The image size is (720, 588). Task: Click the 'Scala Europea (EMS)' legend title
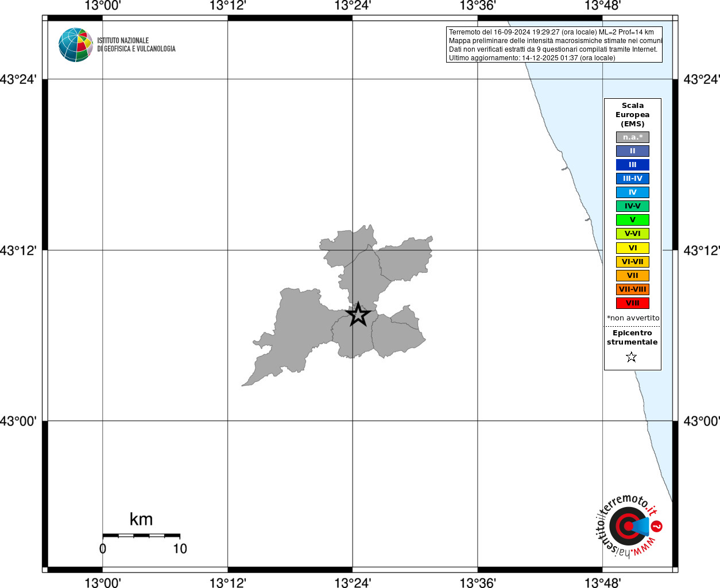click(633, 115)
